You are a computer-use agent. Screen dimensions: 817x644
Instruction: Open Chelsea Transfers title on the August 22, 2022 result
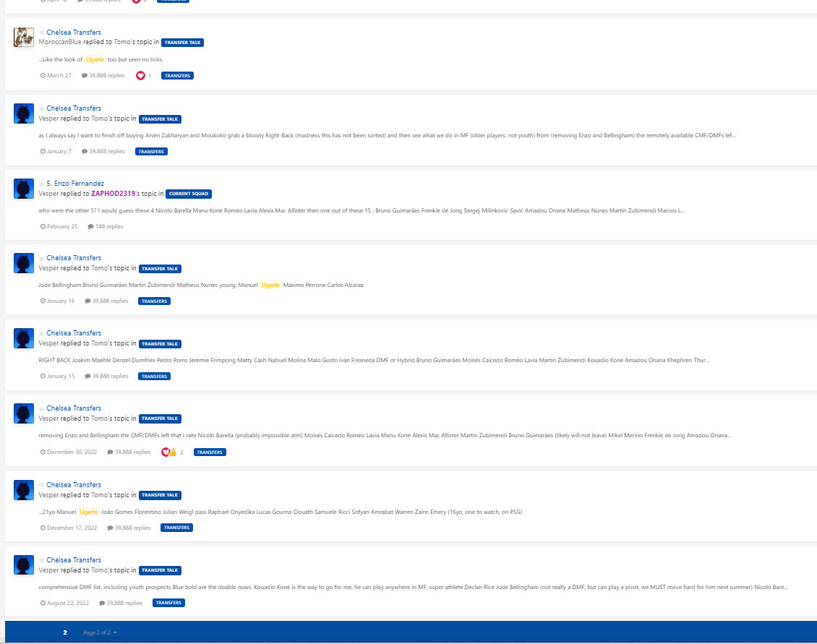click(74, 559)
